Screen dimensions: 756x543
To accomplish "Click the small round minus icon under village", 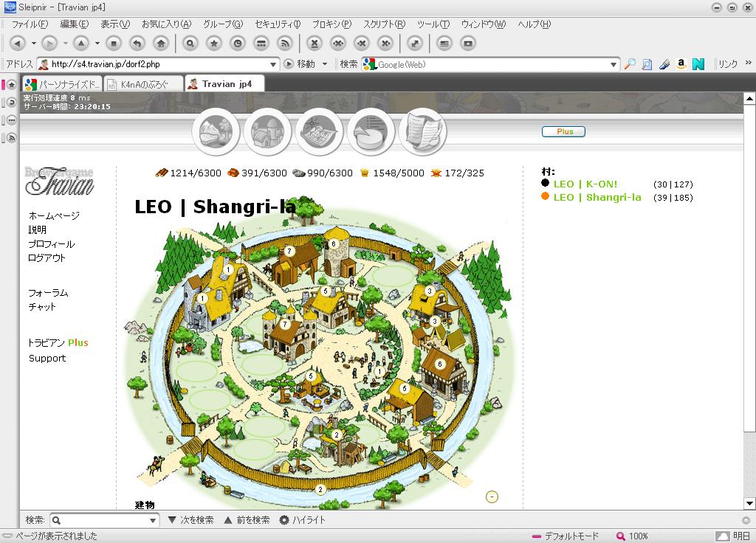I will 492,497.
